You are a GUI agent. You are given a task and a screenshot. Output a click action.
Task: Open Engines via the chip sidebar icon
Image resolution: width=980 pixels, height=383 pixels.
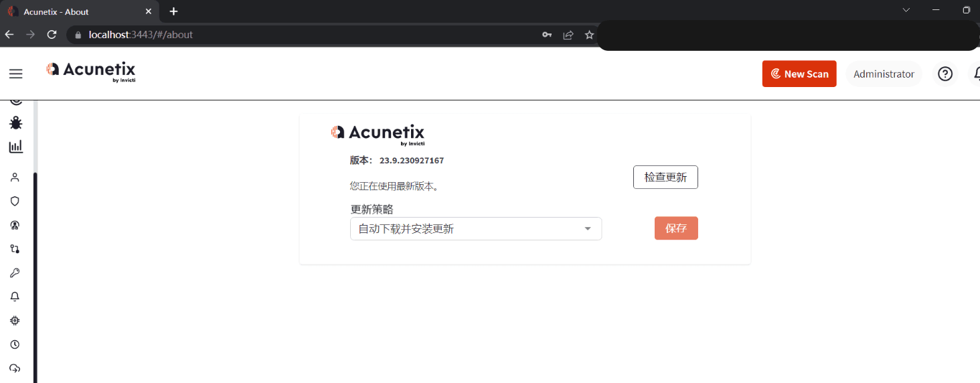point(15,321)
